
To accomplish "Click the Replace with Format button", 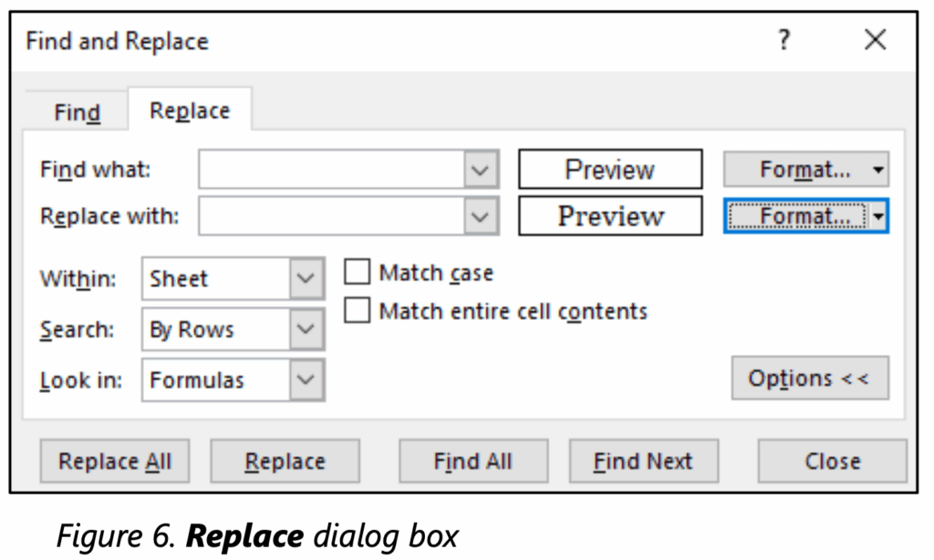I will click(795, 217).
